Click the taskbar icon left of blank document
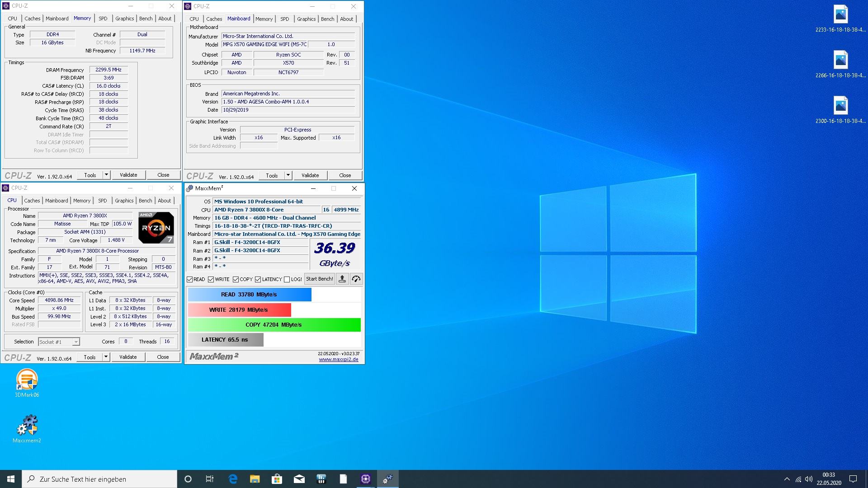Screen dimensions: 868x488 click(x=321, y=479)
